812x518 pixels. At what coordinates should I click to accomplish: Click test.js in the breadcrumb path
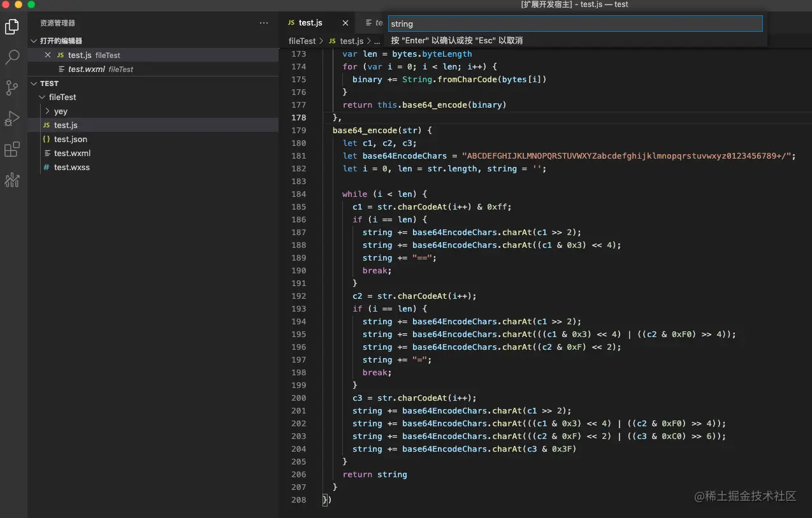(351, 41)
